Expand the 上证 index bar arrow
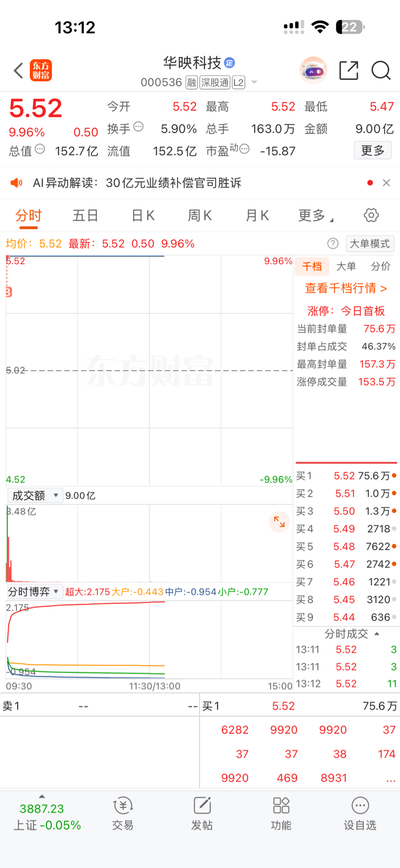The width and height of the screenshot is (400, 868). pos(42,797)
